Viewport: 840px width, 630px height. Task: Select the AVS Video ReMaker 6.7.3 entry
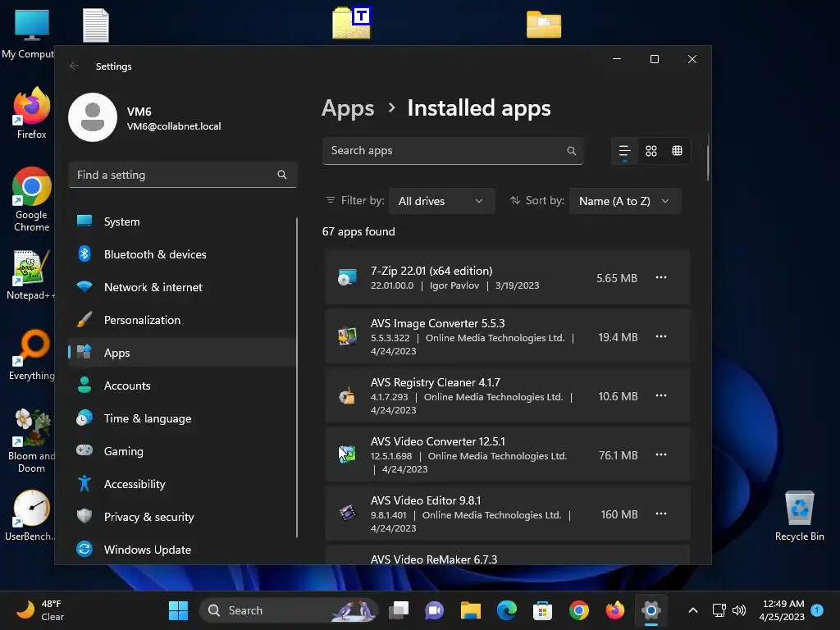click(507, 555)
